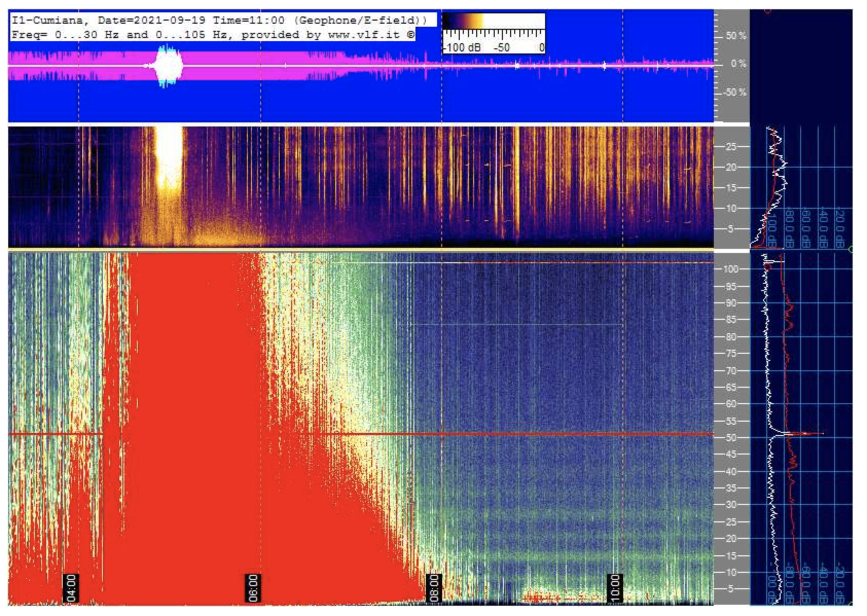The height and width of the screenshot is (616, 867).
Task: Click the 95 Hz label on the E-field axis
Action: pos(731,286)
